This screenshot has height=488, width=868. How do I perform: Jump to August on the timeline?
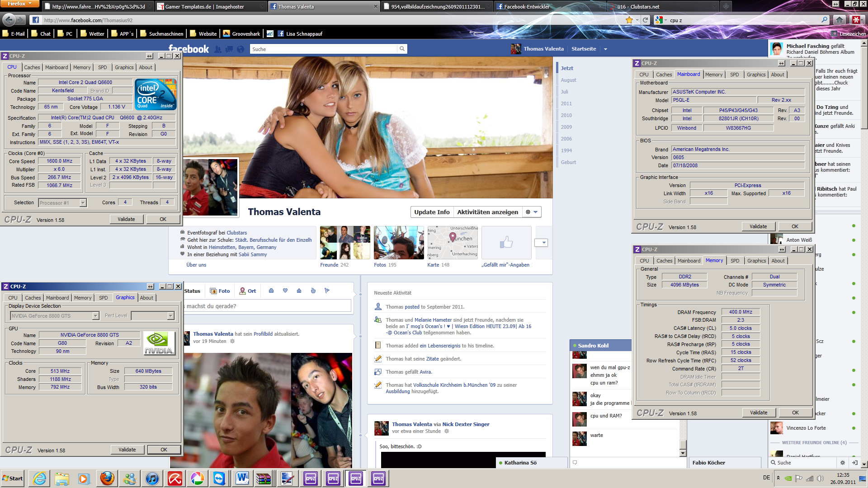[568, 80]
